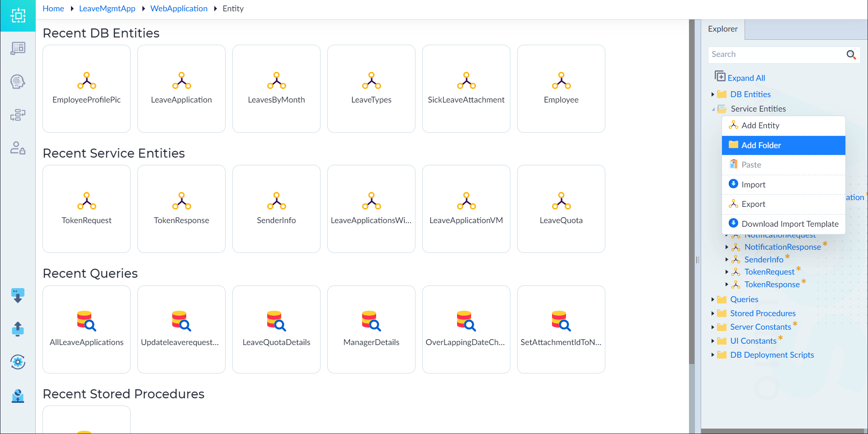Expand the DB Entities folder arrow
The image size is (868, 434).
click(712, 94)
